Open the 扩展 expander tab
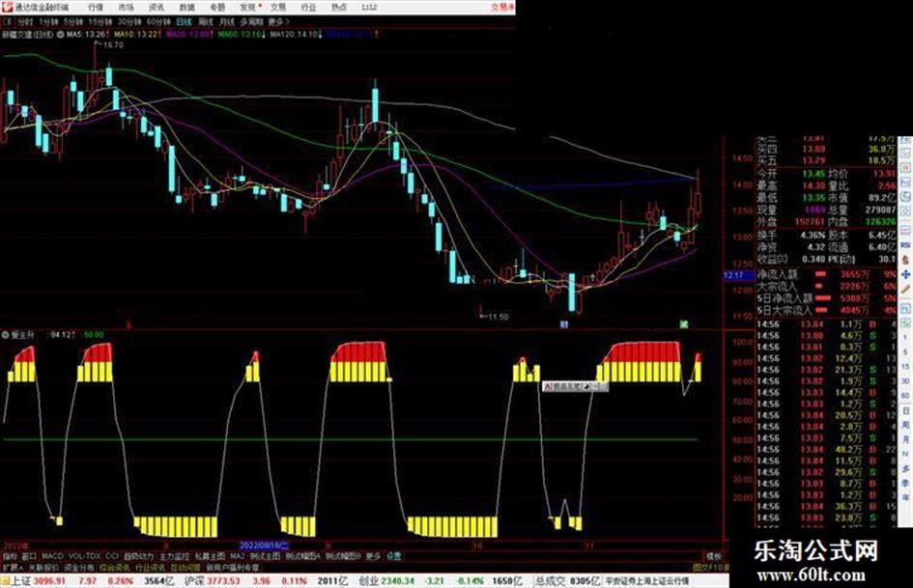 (x=13, y=568)
